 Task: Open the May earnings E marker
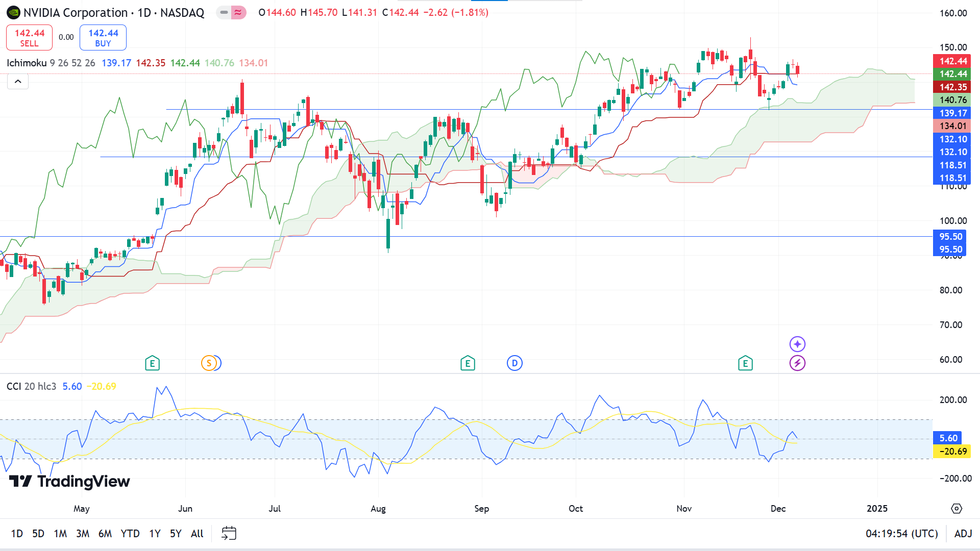(x=152, y=363)
